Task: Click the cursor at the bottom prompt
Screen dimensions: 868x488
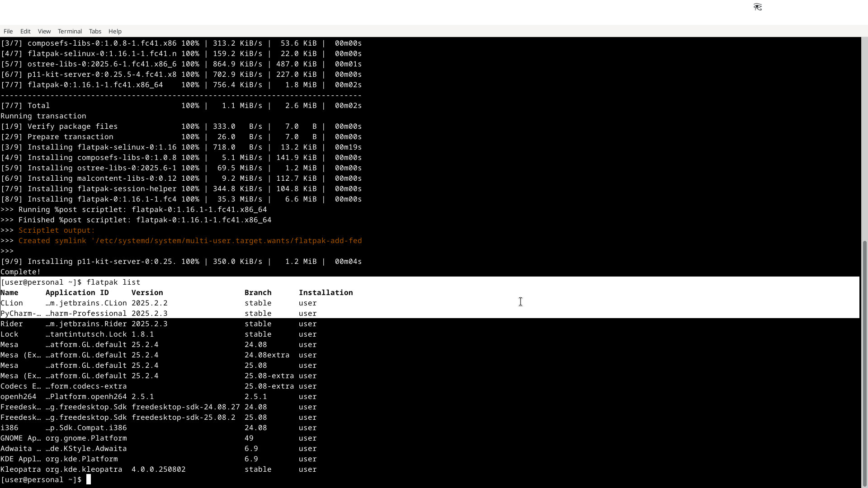Action: point(89,479)
